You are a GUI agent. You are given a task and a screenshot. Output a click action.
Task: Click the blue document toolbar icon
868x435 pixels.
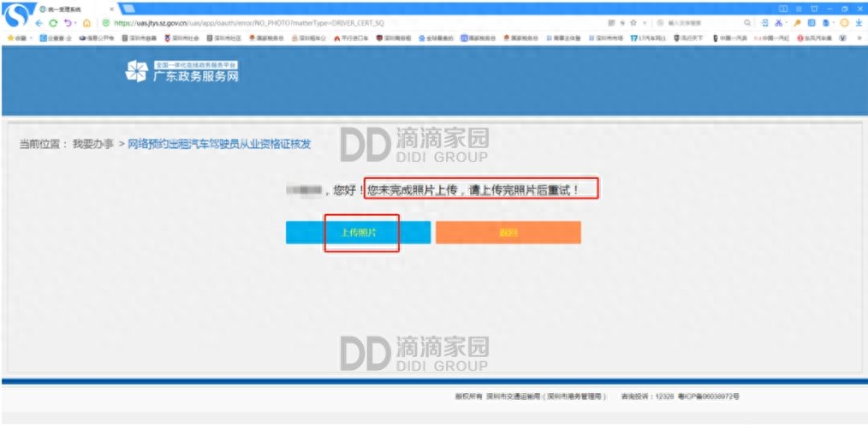[825, 22]
